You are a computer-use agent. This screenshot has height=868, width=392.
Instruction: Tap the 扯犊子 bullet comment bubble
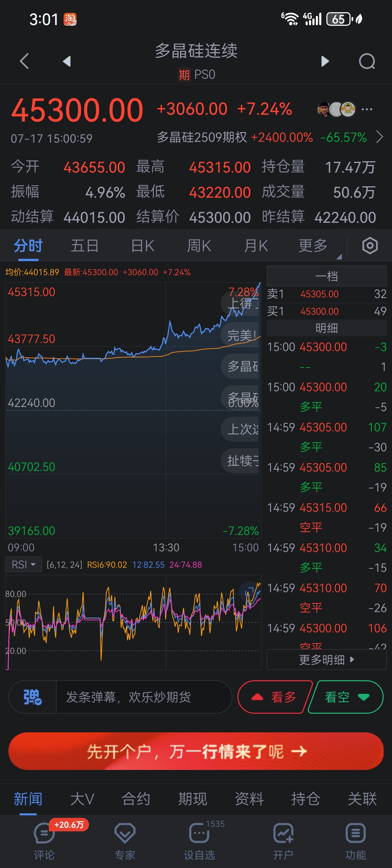coord(240,461)
